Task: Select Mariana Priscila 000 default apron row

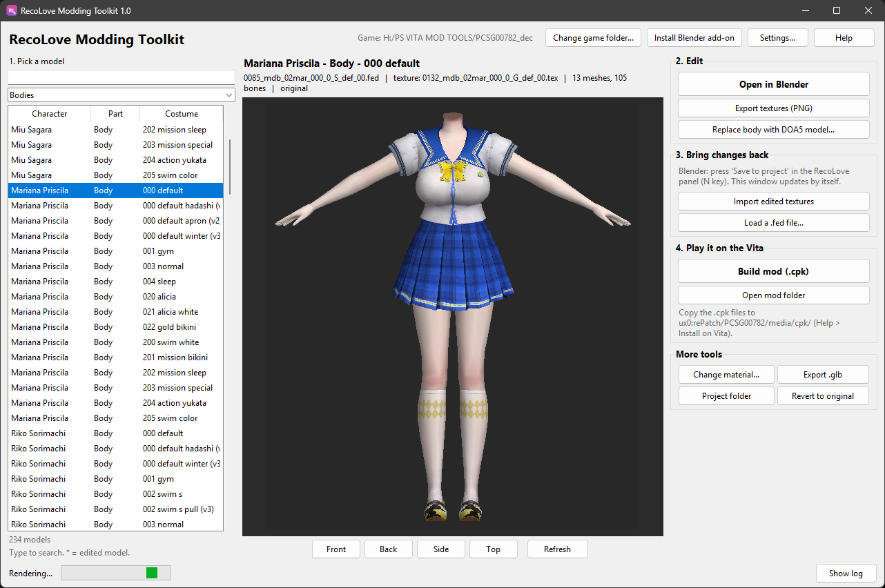Action: tap(115, 221)
